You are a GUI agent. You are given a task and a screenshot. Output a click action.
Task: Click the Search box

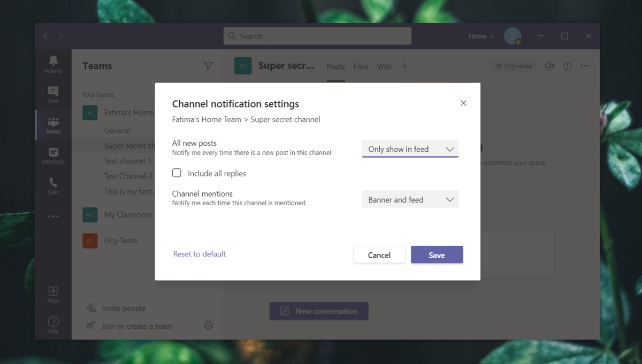click(317, 36)
